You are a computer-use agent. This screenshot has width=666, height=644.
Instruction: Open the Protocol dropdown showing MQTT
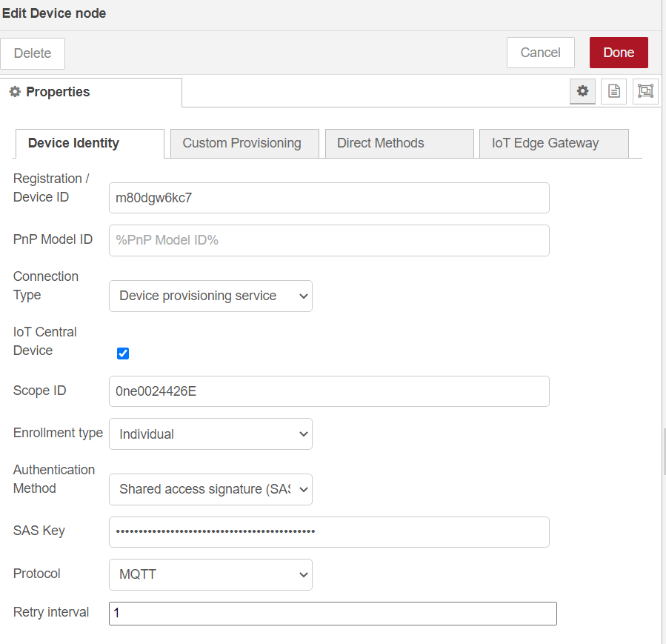click(210, 574)
